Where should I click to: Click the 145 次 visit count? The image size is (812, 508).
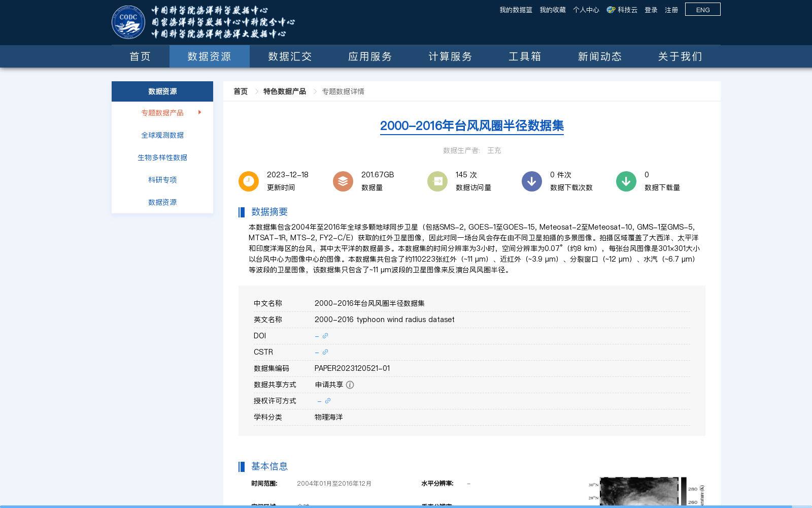click(466, 175)
